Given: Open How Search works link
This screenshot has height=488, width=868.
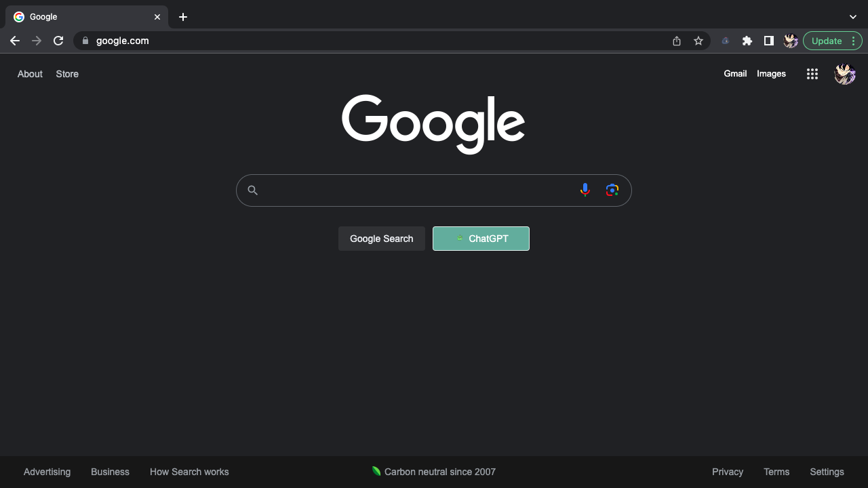Looking at the screenshot, I should point(189,472).
